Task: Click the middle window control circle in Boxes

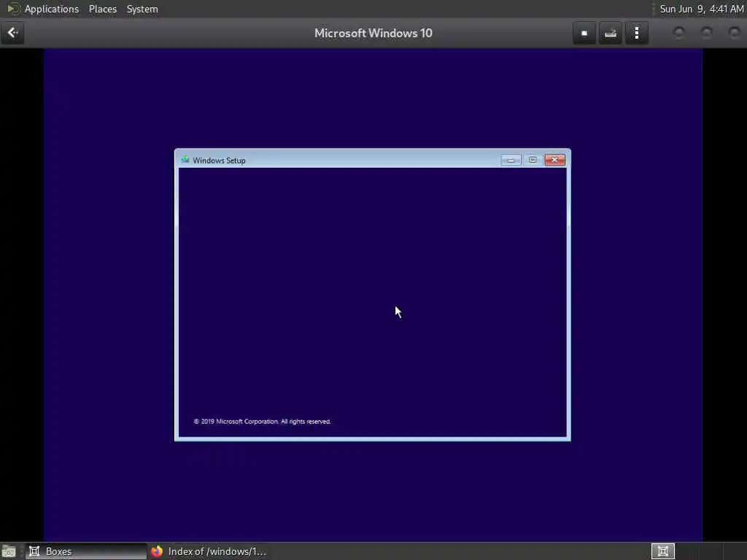Action: click(706, 33)
